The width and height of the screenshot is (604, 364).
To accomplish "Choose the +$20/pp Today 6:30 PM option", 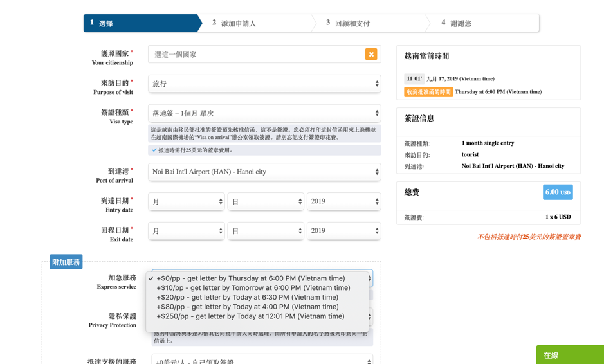I will click(247, 297).
